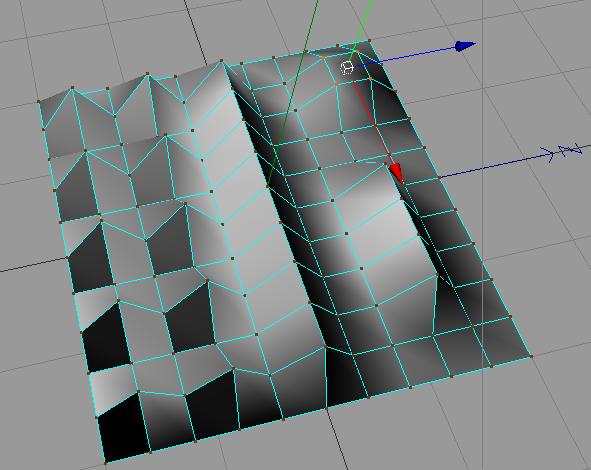
Task: Grab the blue arrow head of the move manipulator
Action: [x=465, y=46]
